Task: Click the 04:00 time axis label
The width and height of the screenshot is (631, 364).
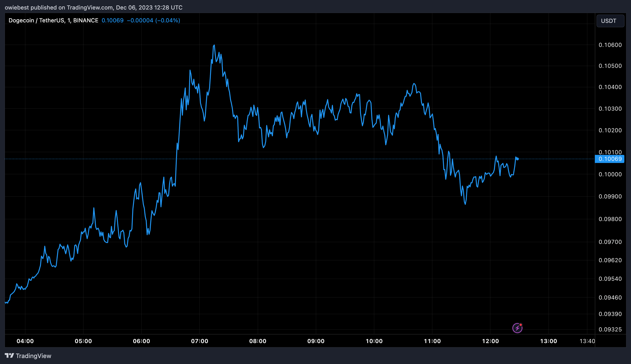Action: click(25, 341)
